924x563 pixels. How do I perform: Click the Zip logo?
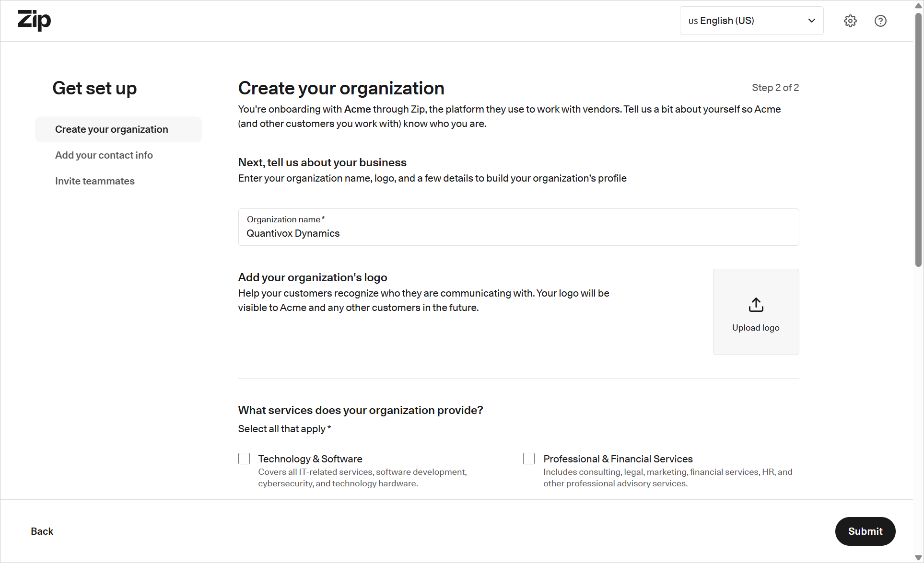[x=34, y=21]
